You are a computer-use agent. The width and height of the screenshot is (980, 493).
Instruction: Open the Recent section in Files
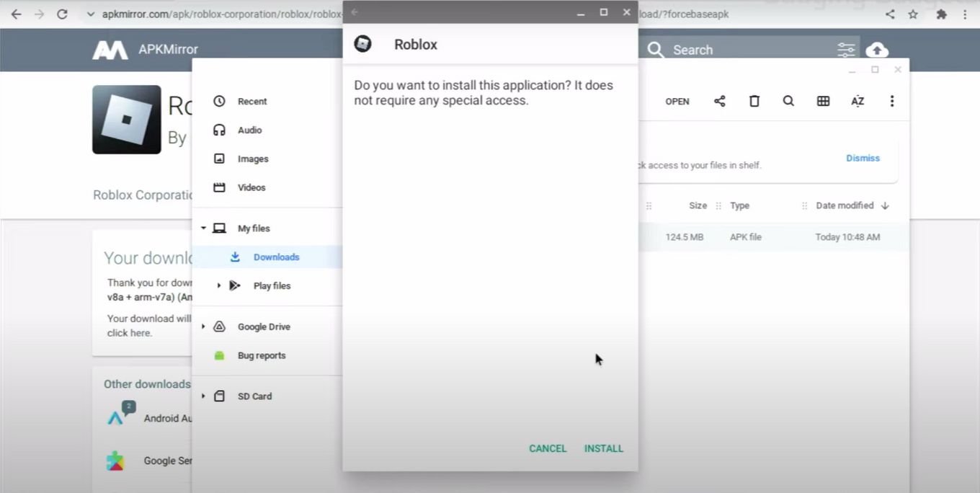point(251,101)
